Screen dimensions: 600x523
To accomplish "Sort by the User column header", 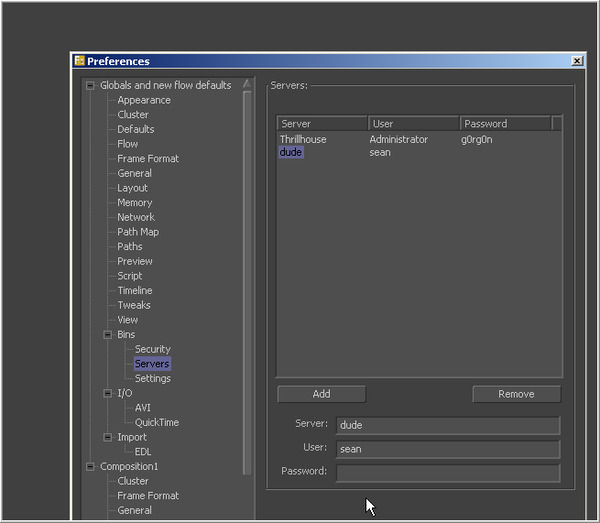I will pos(414,124).
